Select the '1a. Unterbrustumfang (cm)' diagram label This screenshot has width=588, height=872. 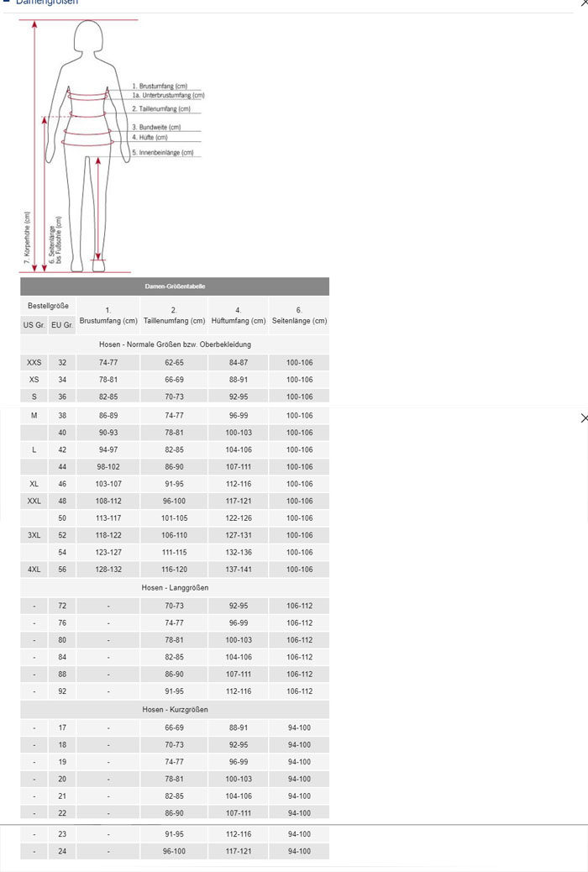point(169,96)
